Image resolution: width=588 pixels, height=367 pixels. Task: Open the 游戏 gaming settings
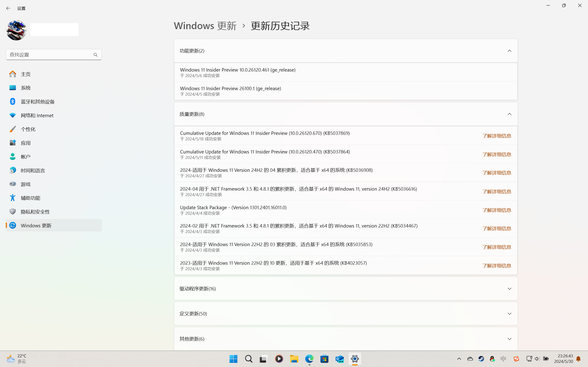click(25, 184)
